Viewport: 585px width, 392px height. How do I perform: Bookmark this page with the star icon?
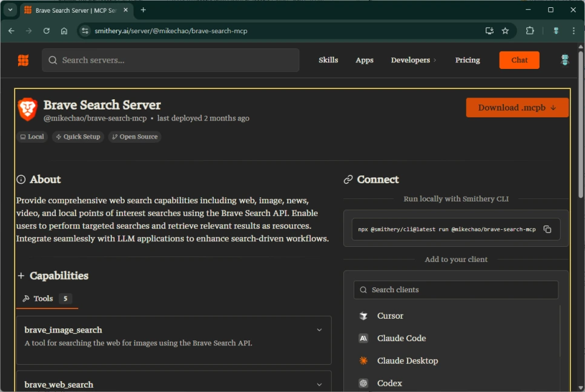click(505, 31)
